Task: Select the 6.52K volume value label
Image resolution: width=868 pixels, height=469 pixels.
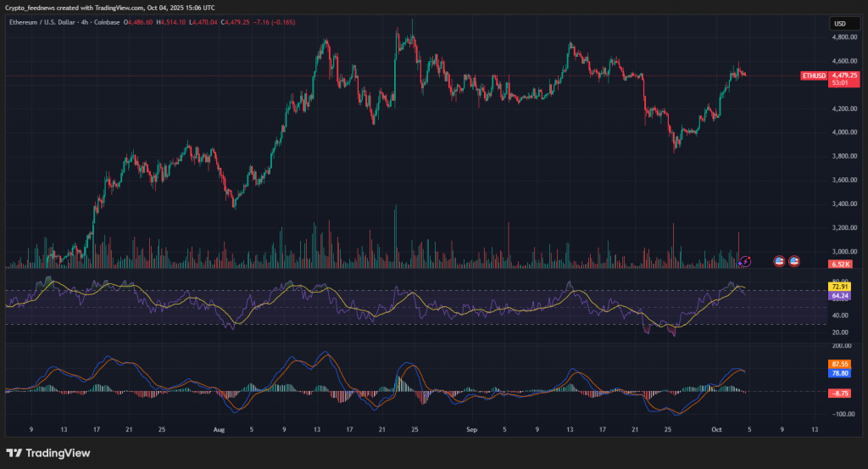Action: pos(841,265)
